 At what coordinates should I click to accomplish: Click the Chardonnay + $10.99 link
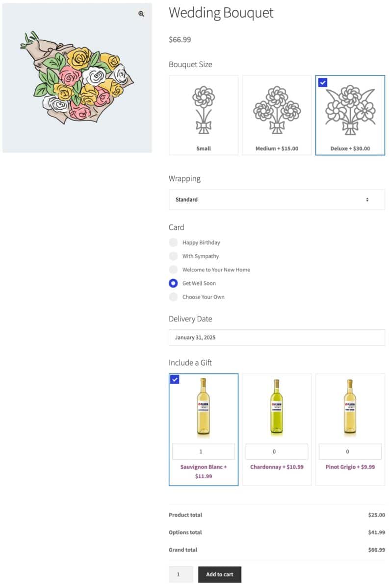pyautogui.click(x=277, y=467)
